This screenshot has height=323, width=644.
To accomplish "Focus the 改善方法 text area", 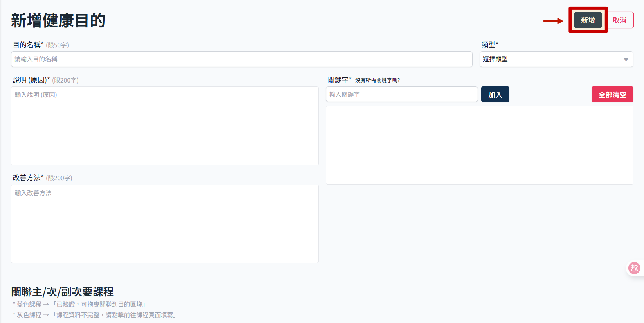I will pos(165,224).
